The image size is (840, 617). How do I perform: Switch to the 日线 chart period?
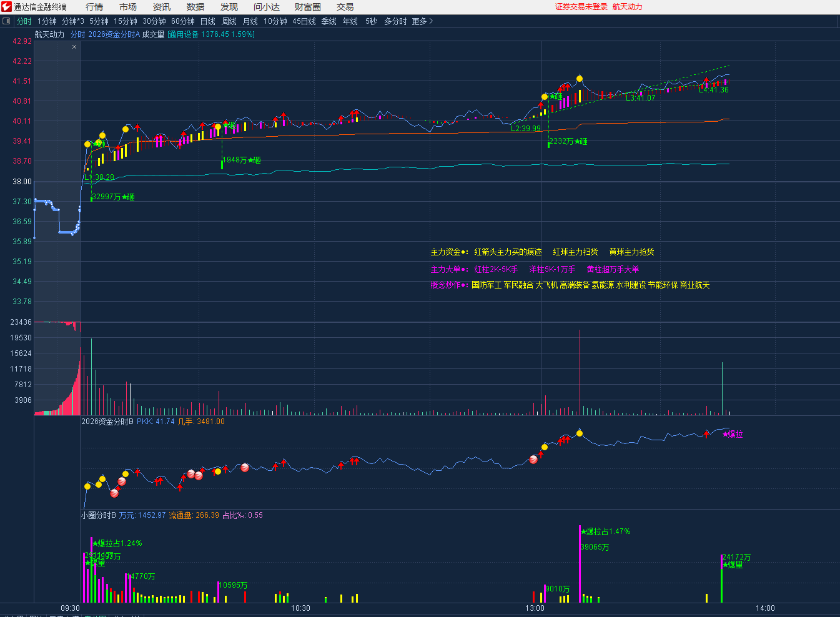(208, 21)
